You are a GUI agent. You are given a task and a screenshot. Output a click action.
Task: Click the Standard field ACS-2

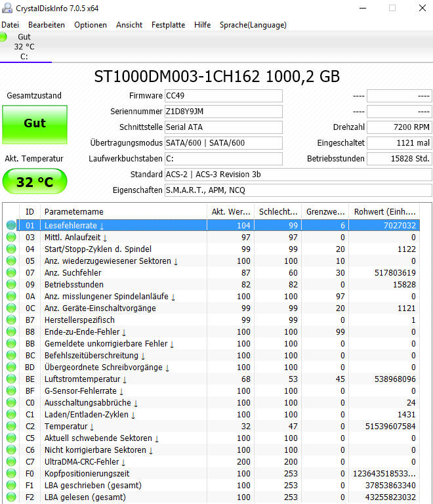pyautogui.click(x=298, y=174)
